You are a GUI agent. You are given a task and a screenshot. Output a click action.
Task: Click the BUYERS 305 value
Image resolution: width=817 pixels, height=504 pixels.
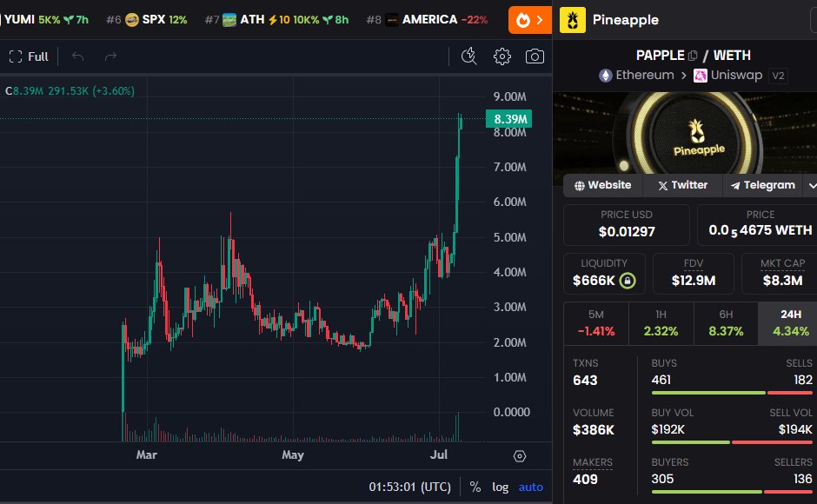[x=662, y=479]
